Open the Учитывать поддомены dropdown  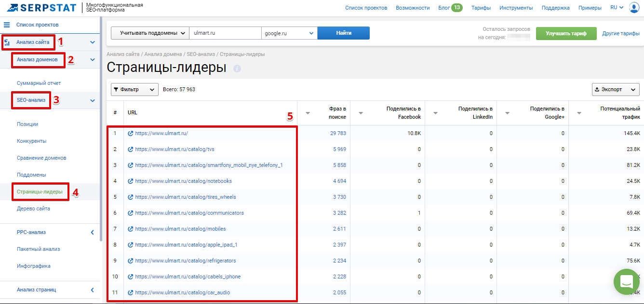pos(150,33)
